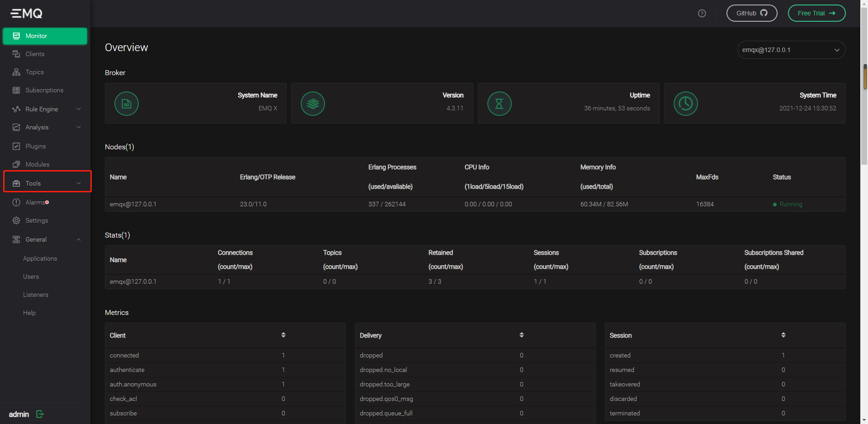Click the red Alarms notification dot
Viewport: 868px width, 424px height.
click(x=47, y=202)
